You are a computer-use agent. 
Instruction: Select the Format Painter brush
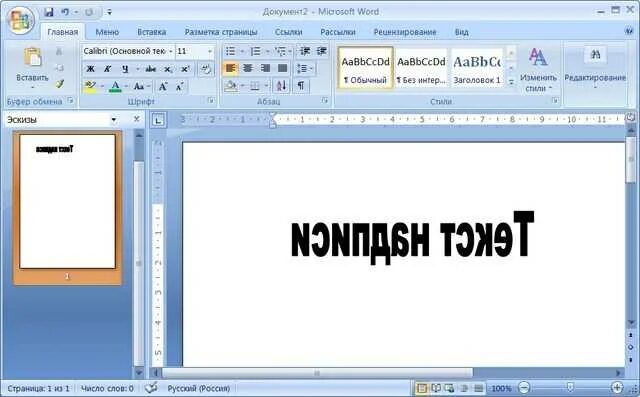point(60,84)
